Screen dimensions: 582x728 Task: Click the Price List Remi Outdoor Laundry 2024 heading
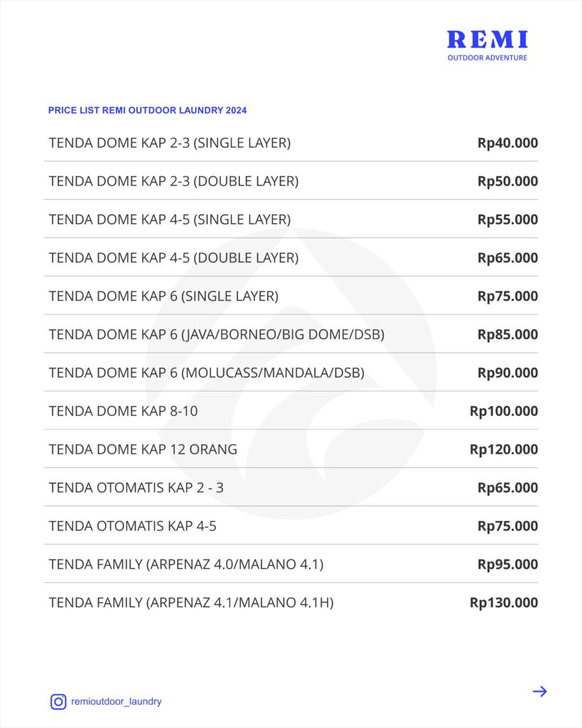[x=147, y=110]
